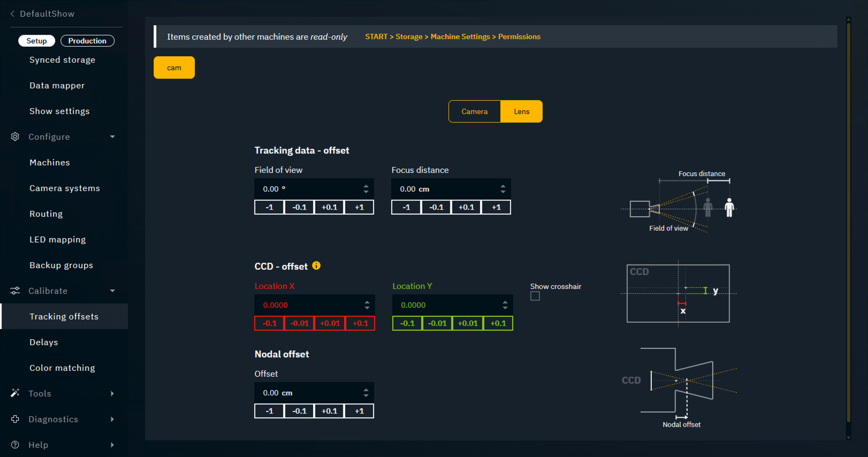Click the Help question mark icon
868x457 pixels.
pos(15,445)
